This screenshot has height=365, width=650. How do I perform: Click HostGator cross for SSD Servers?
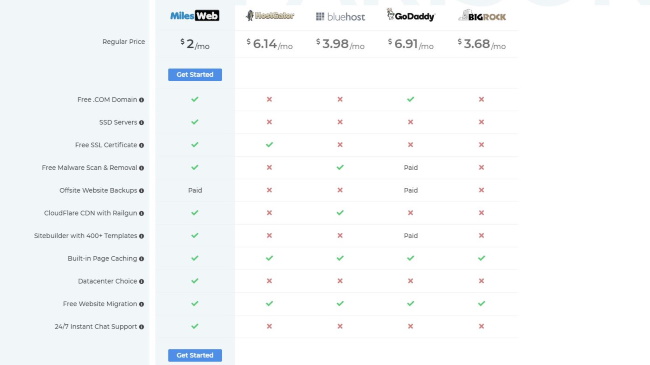point(269,122)
